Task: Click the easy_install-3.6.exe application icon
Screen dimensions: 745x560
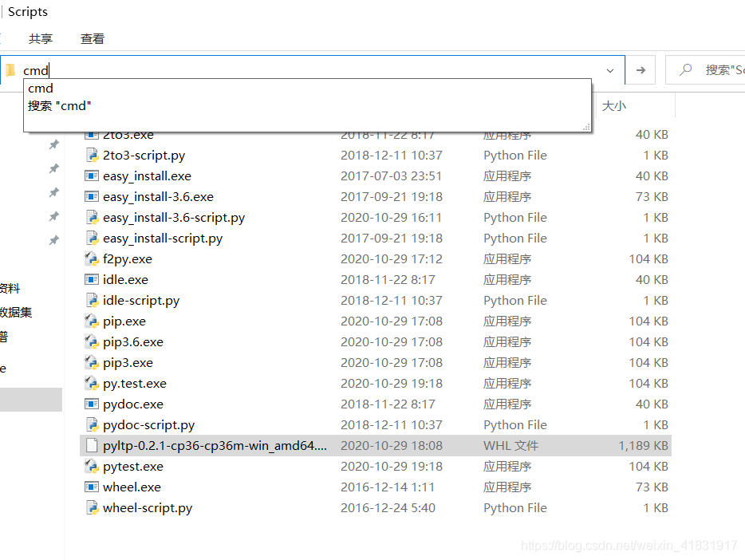Action: (x=92, y=197)
